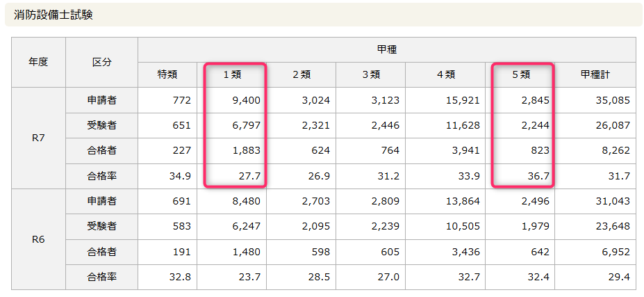Click the 甲種計 column header

click(595, 75)
